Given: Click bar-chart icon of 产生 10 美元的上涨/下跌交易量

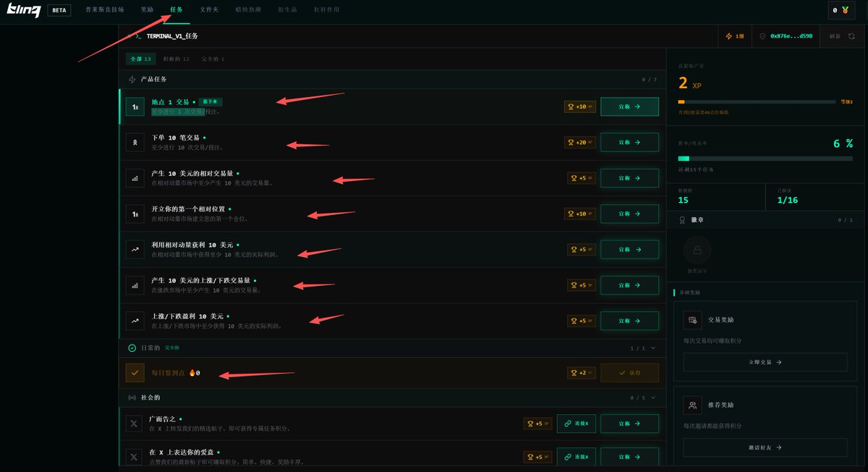Looking at the screenshot, I should [135, 285].
